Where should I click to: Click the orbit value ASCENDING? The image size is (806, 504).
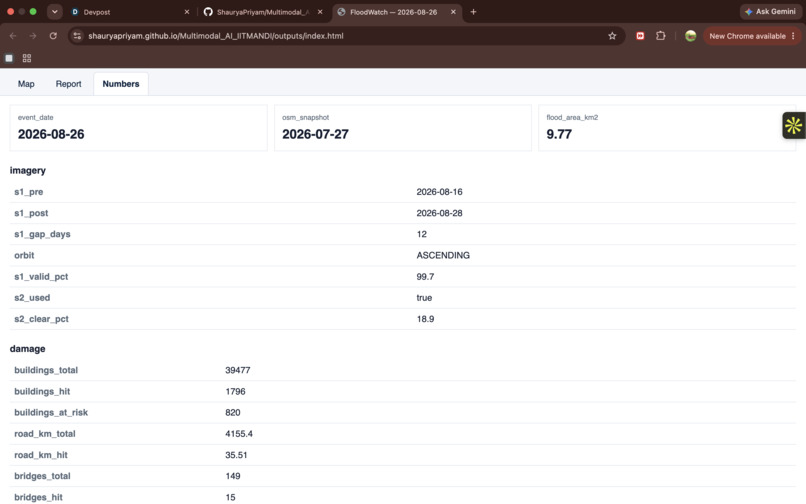click(x=443, y=255)
